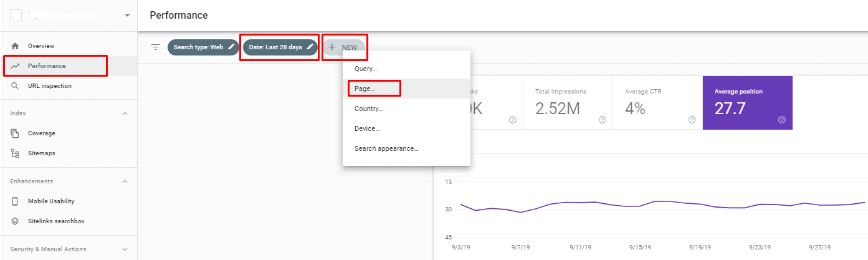Edit Search type pencil icon

point(232,47)
